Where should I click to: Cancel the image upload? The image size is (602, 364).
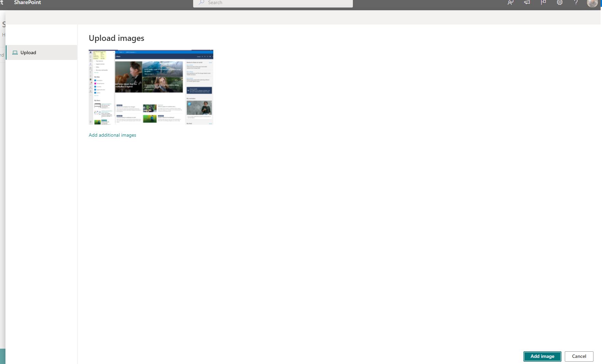579,356
